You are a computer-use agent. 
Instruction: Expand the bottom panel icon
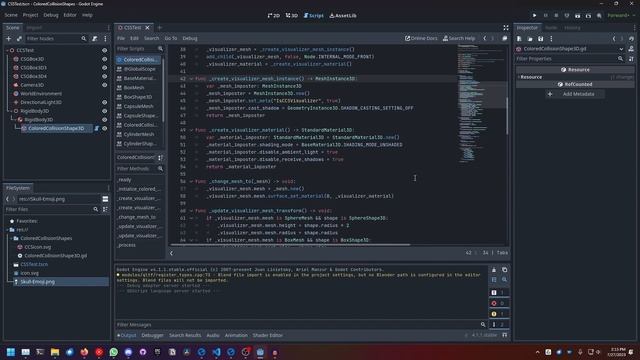click(505, 335)
